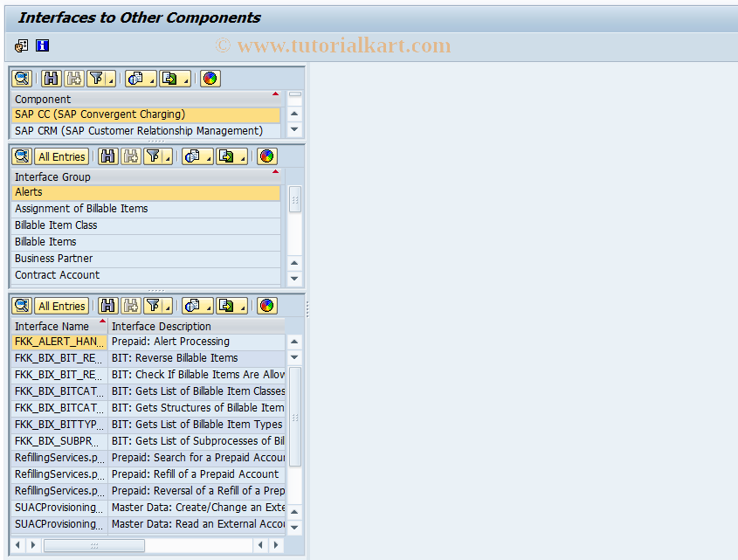Click Export icon in Component toolbar
738x560 pixels.
(x=169, y=78)
